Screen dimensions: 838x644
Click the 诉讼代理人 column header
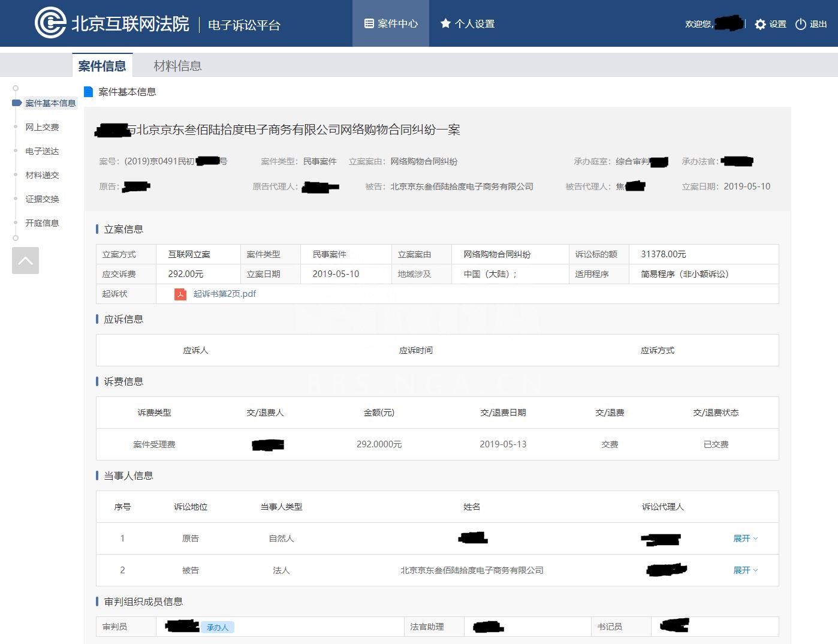(663, 507)
